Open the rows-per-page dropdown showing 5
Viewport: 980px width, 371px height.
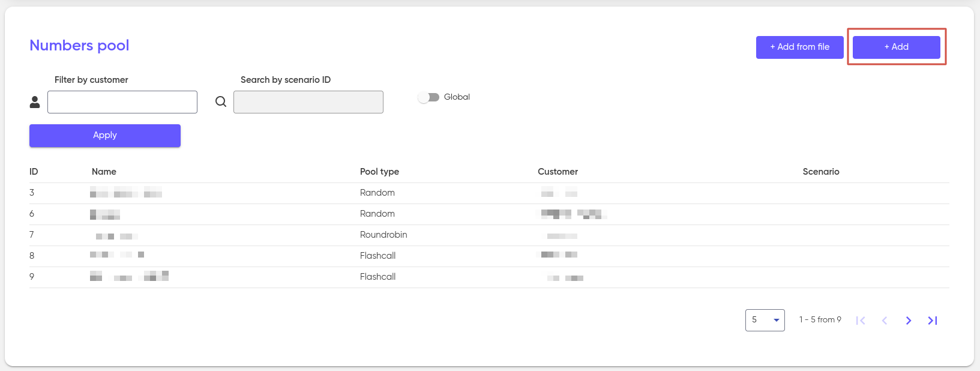765,320
